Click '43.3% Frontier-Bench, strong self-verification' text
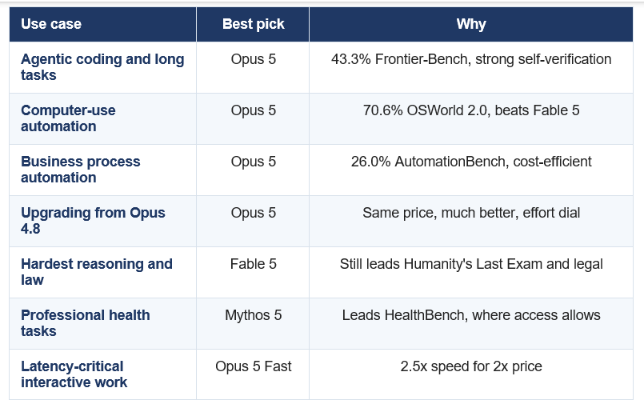The width and height of the screenshot is (644, 404). (x=471, y=59)
